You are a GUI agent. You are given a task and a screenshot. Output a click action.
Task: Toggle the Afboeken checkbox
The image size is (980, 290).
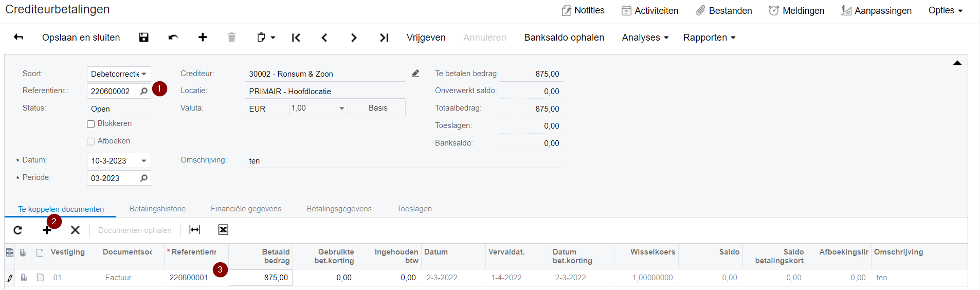(x=91, y=141)
